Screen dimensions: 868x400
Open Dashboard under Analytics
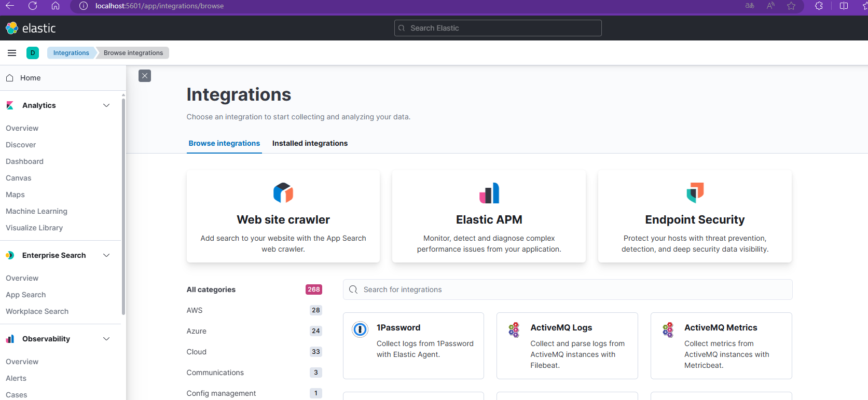[x=24, y=161]
